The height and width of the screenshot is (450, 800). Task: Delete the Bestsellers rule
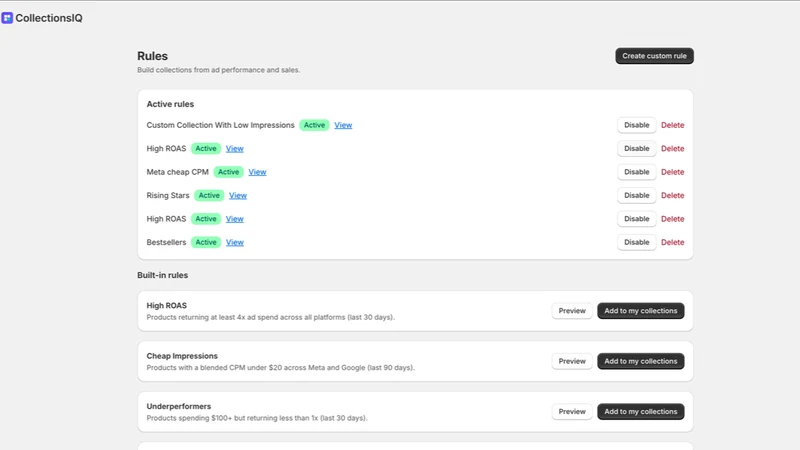(672, 242)
